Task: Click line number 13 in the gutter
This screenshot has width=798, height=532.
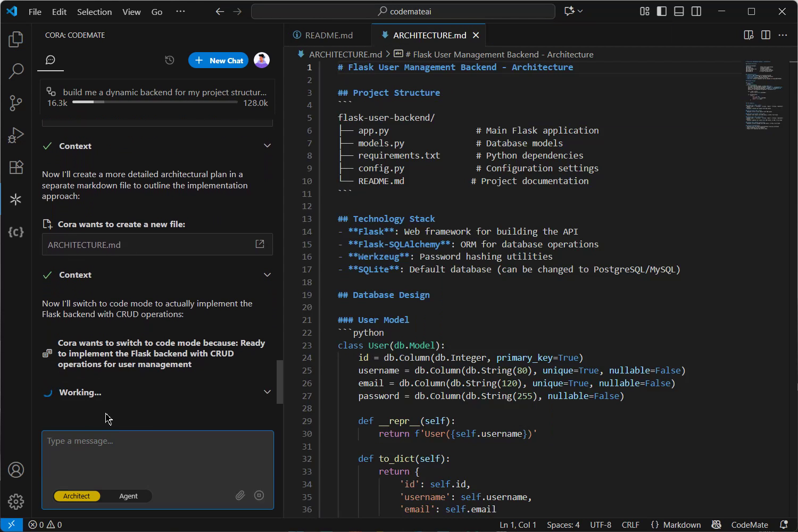Action: (x=307, y=219)
